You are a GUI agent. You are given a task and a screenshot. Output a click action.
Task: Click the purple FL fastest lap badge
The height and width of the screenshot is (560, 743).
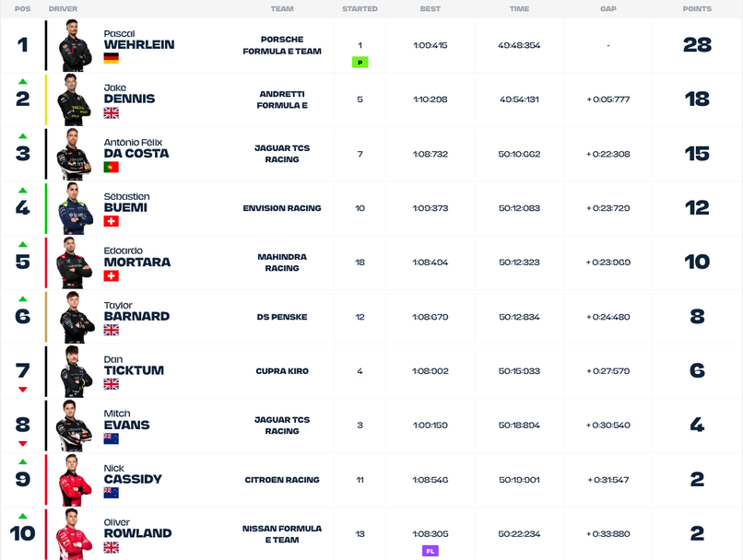430,551
